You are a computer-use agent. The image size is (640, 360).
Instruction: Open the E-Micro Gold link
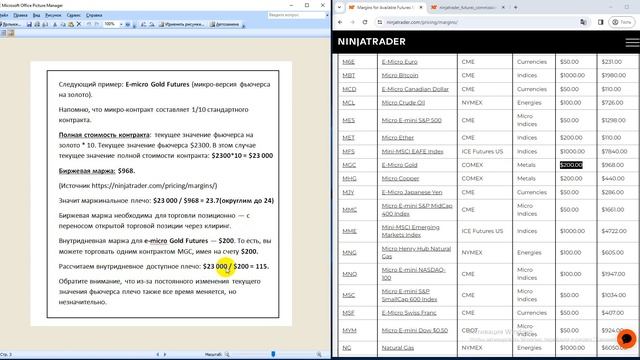point(399,165)
